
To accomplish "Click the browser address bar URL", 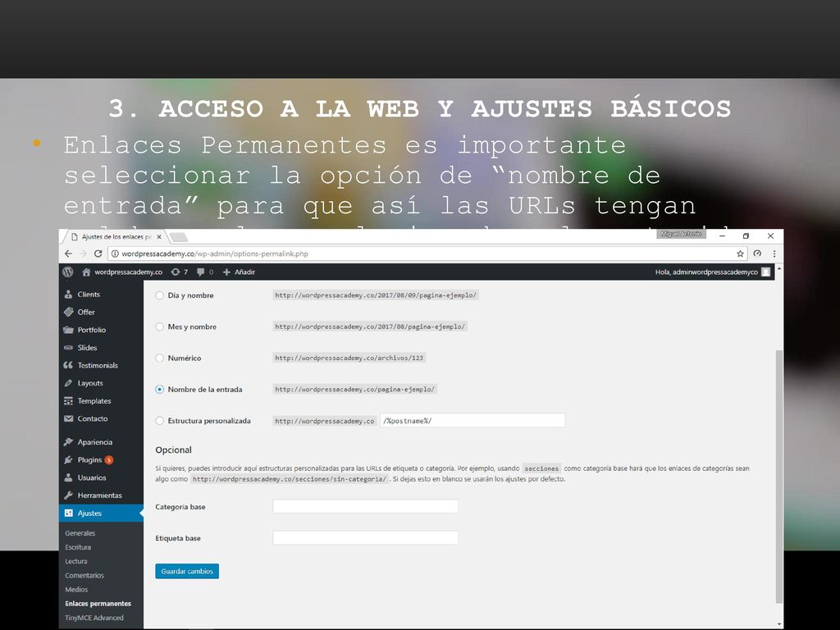I will tap(214, 253).
